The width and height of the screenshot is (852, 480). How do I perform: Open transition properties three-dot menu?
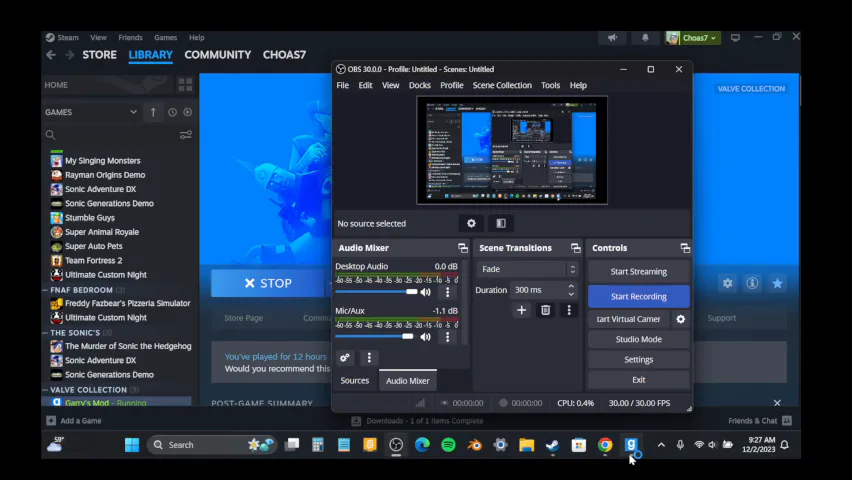tap(569, 310)
